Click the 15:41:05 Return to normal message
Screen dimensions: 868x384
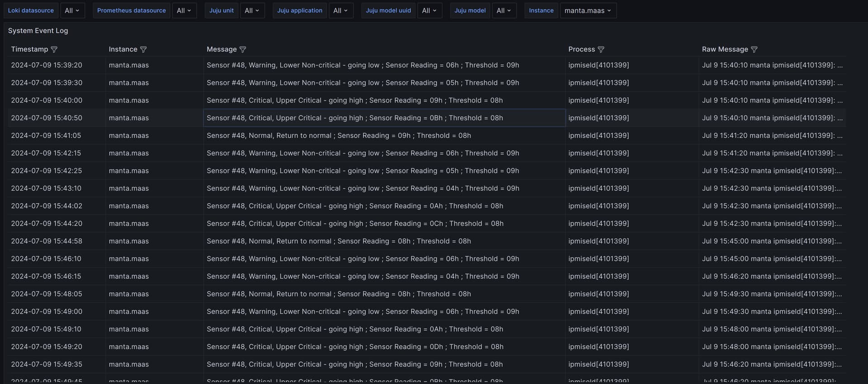339,136
